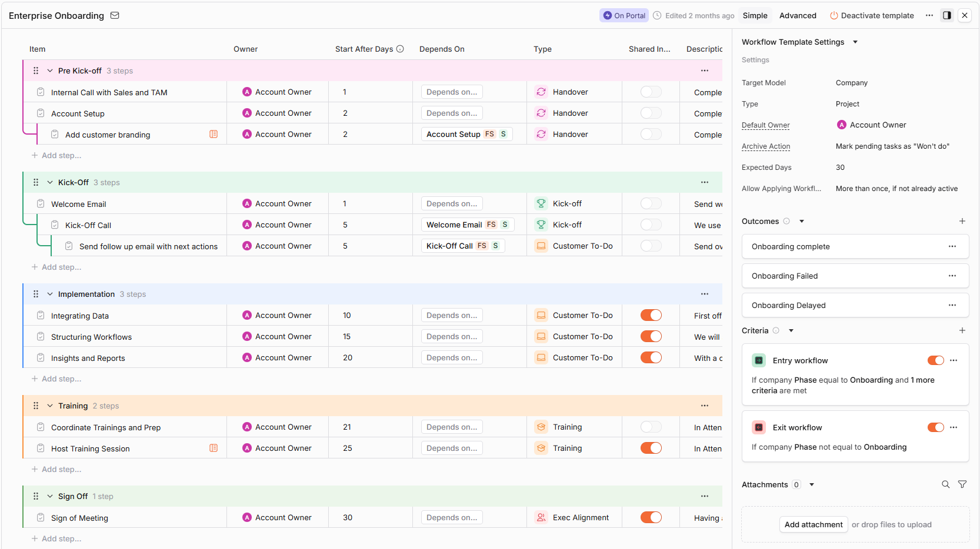The image size is (980, 549).
Task: Open the Default Owner link
Action: (766, 125)
